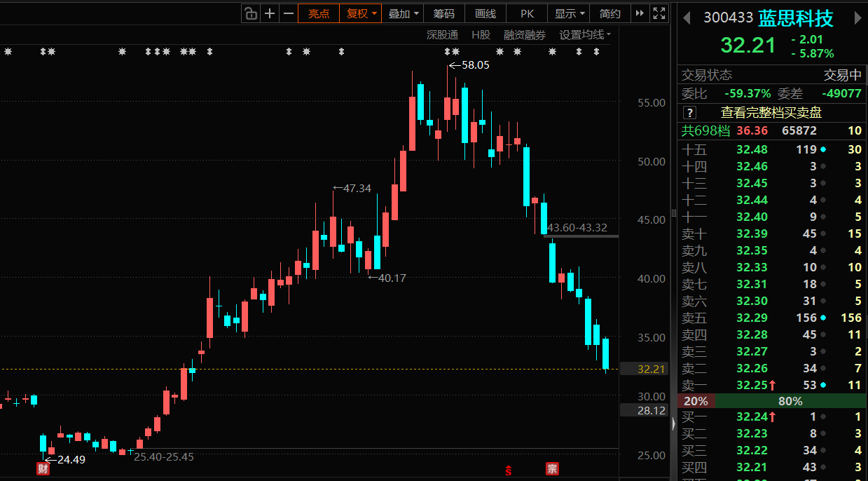Click the lock icon in chart toolbar
This screenshot has width=868, height=481.
[x=251, y=13]
